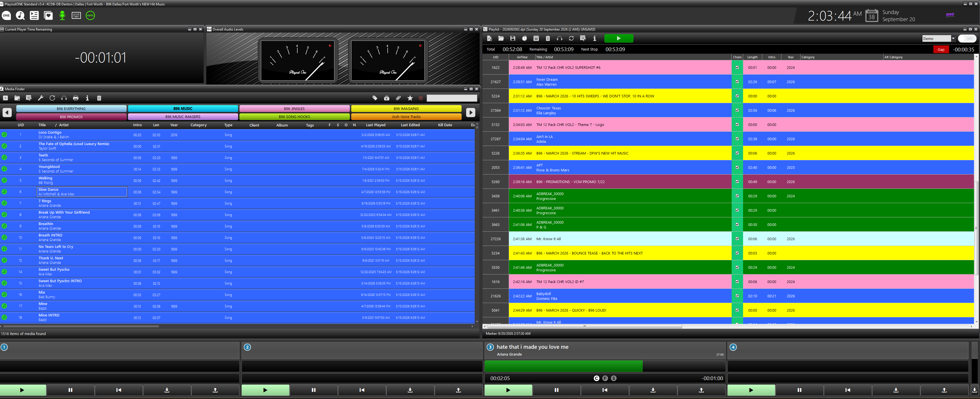Viewport: 980px width, 399px height.
Task: Click the Playlist reload arrows icon
Action: [571, 39]
